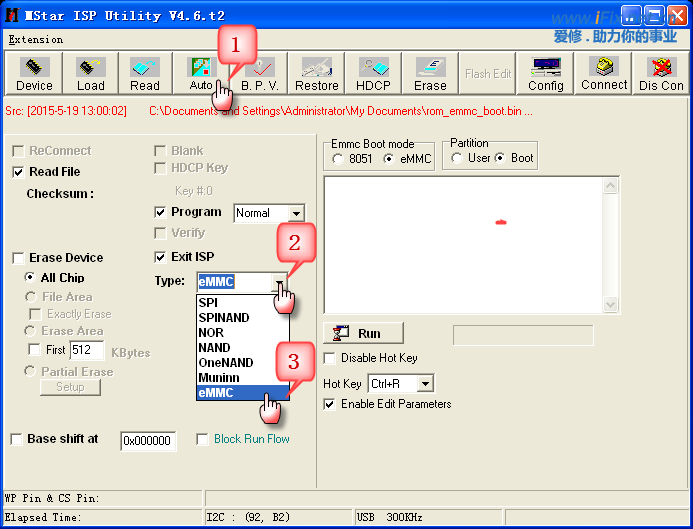Open the Extension menu
The width and height of the screenshot is (693, 529).
coord(35,40)
